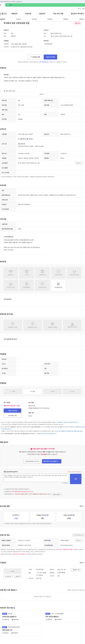The height and width of the screenshot is (644, 85).
Task: Click the 장애인용 주차장 facility icon
Action: (13, 325)
